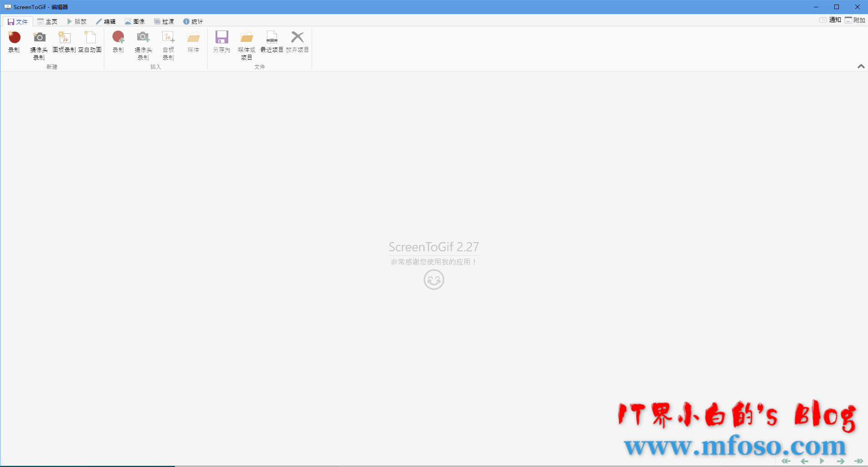Image resolution: width=868 pixels, height=467 pixels.
Task: Play the animation preview
Action: pyautogui.click(x=822, y=461)
